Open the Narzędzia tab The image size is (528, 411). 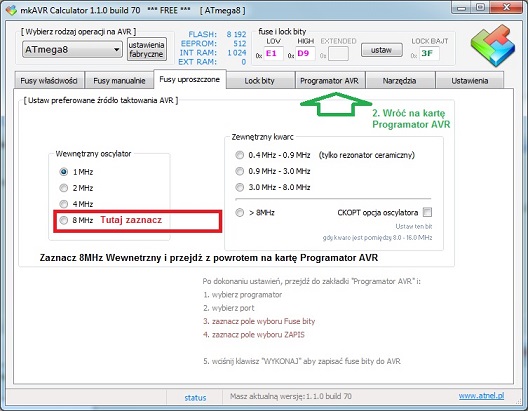399,81
